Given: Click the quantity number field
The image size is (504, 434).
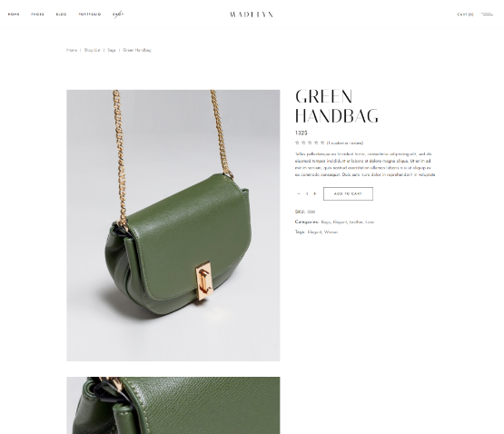Looking at the screenshot, I should coord(307,193).
